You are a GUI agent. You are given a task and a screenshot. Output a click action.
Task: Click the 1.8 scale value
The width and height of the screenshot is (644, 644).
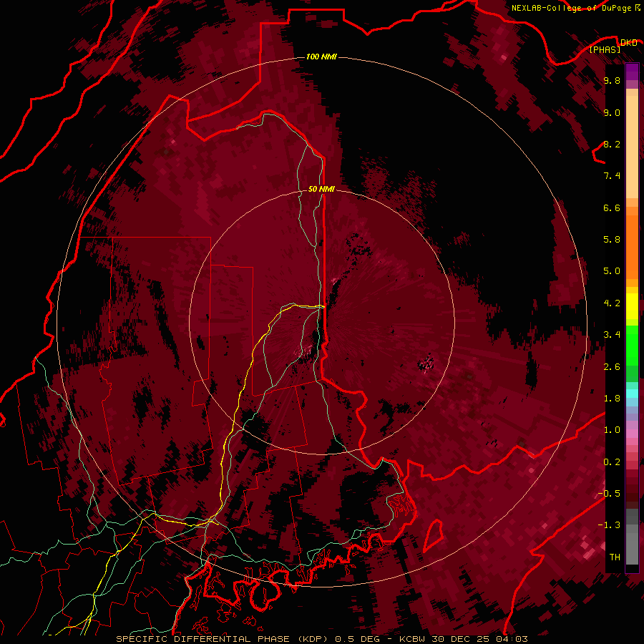pos(612,399)
